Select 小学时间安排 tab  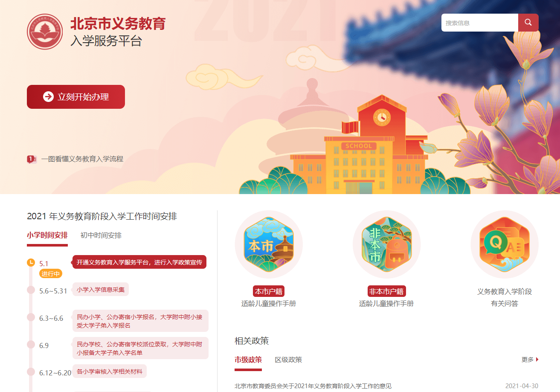(47, 235)
